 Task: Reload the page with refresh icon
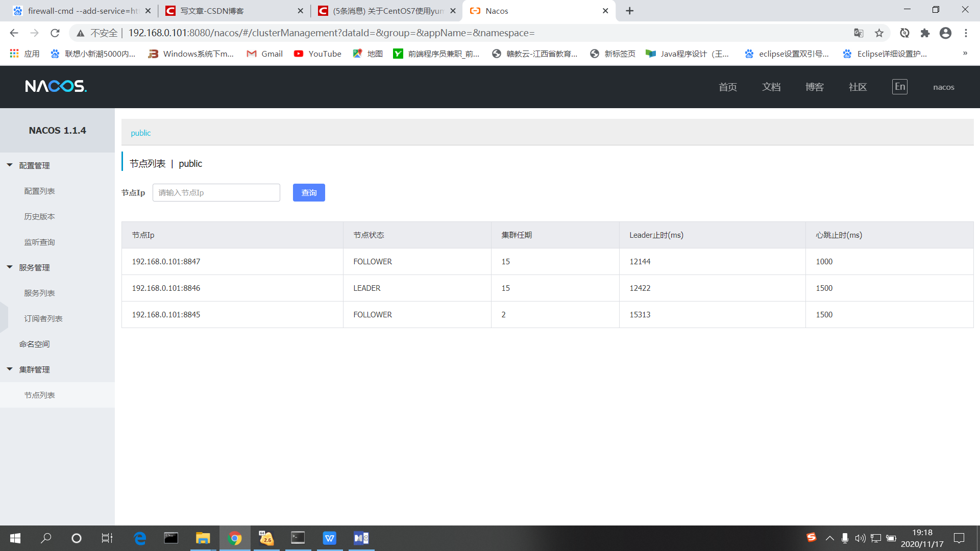(x=55, y=33)
